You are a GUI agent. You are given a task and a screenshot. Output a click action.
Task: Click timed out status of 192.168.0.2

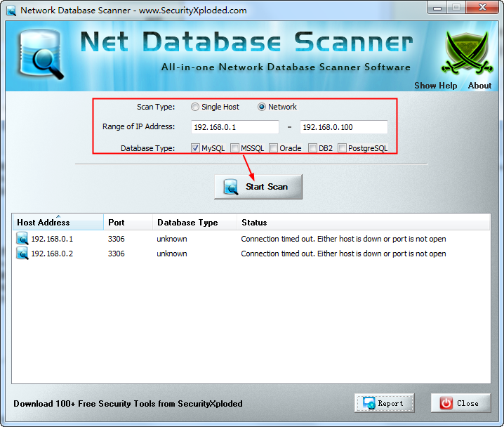(344, 254)
